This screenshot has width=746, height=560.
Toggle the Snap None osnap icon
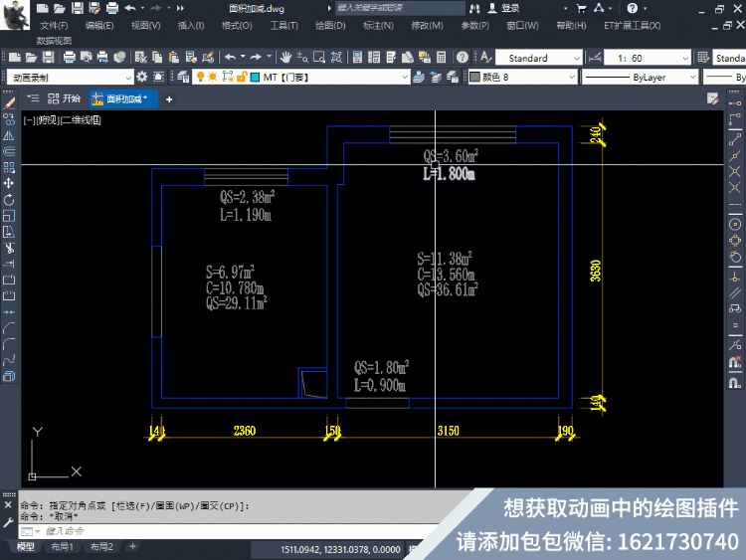click(x=735, y=362)
